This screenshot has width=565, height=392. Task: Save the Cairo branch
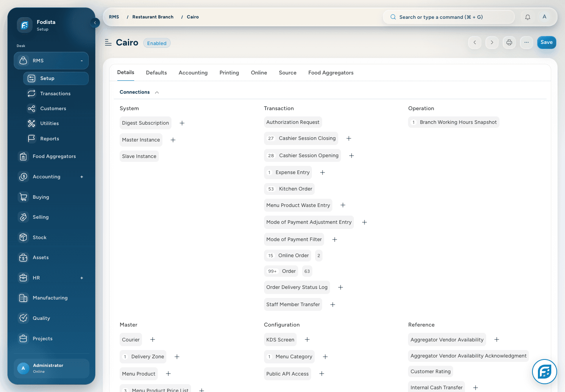tap(547, 42)
